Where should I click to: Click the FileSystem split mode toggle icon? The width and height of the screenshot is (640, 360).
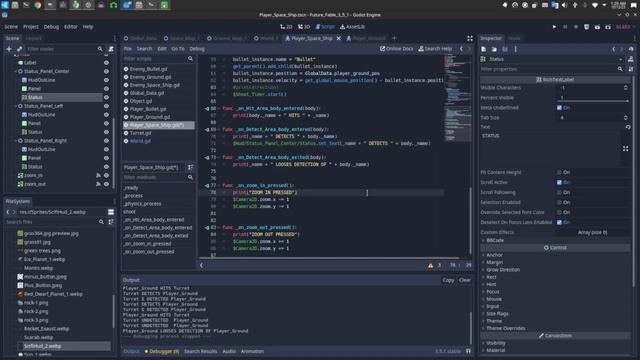[x=111, y=212]
